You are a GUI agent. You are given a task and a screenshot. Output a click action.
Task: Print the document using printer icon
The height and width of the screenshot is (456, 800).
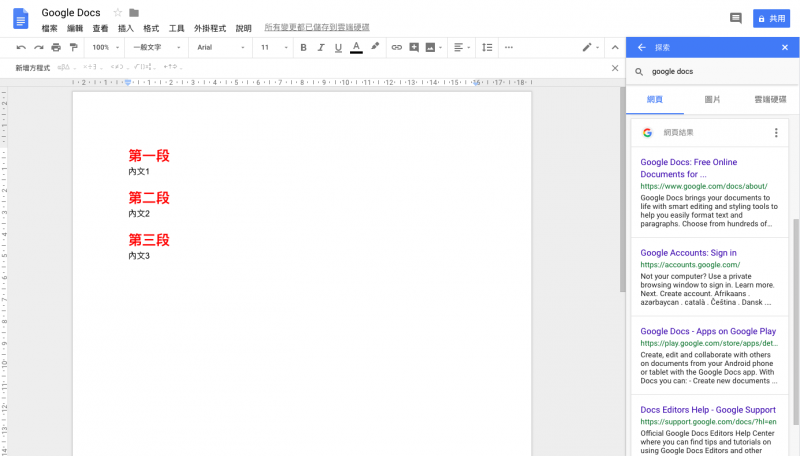pyautogui.click(x=56, y=47)
